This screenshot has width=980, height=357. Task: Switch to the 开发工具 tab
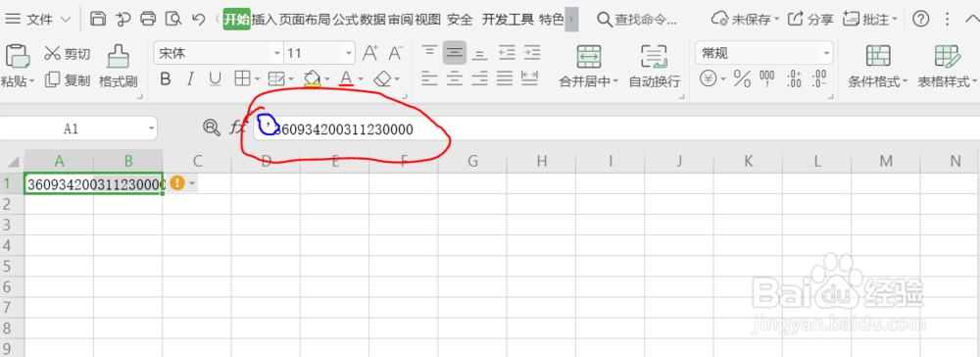[x=508, y=20]
